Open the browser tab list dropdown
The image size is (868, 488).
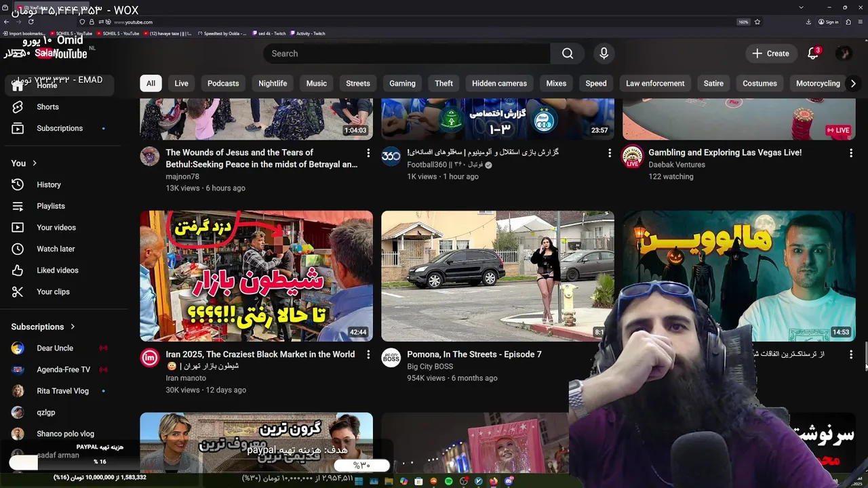coord(801,7)
